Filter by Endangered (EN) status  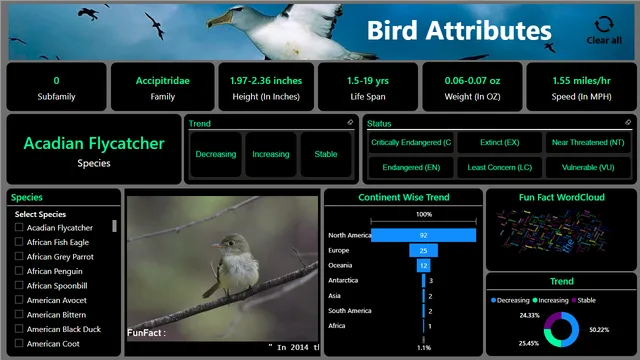(411, 167)
